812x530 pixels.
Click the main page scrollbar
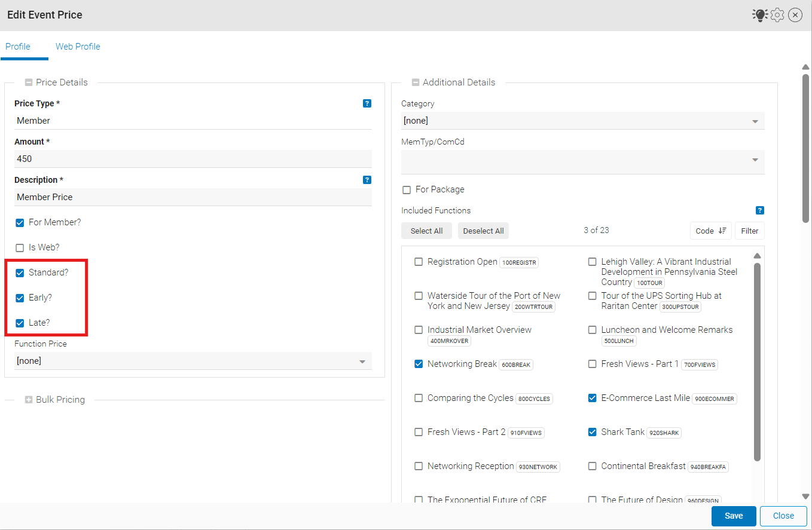[806, 148]
